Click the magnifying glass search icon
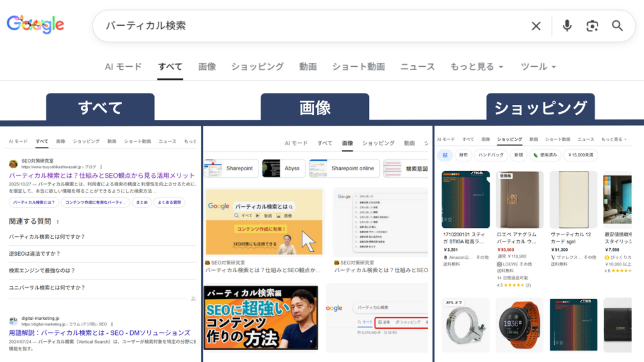The height and width of the screenshot is (362, 644). click(x=617, y=26)
